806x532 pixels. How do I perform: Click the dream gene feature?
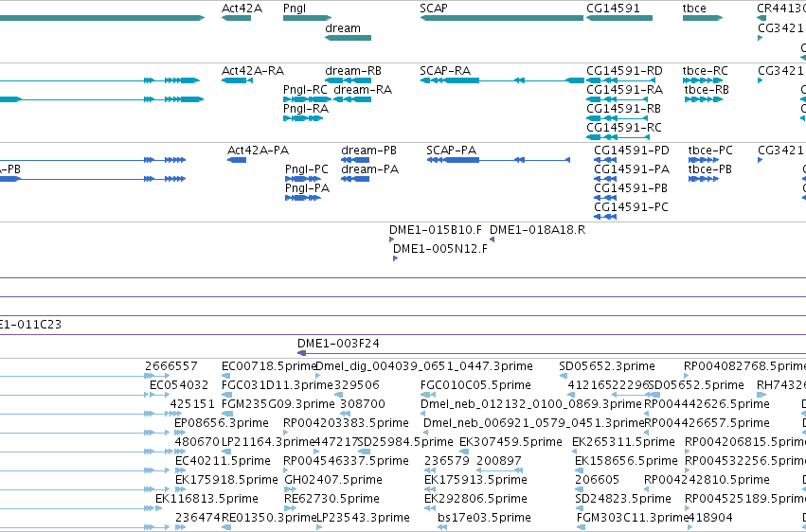[x=348, y=38]
